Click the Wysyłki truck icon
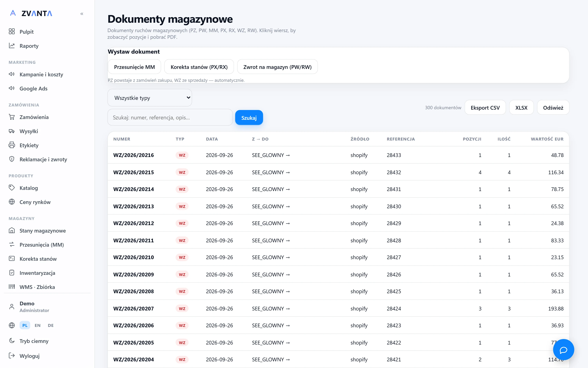Viewport: 588px width, 368px height. click(x=12, y=131)
